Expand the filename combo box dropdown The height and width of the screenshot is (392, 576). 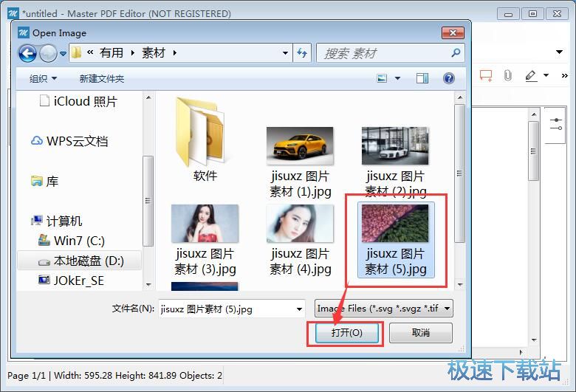(x=299, y=309)
